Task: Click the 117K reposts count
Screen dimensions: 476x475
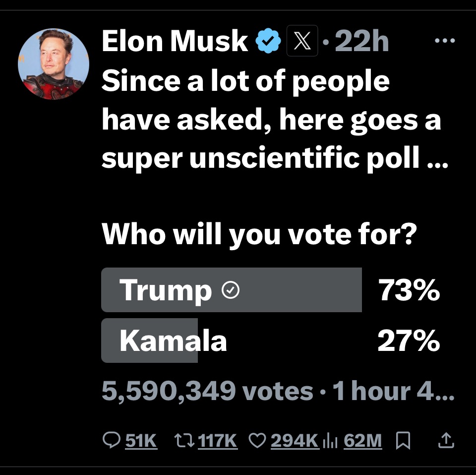Action: pos(218,440)
